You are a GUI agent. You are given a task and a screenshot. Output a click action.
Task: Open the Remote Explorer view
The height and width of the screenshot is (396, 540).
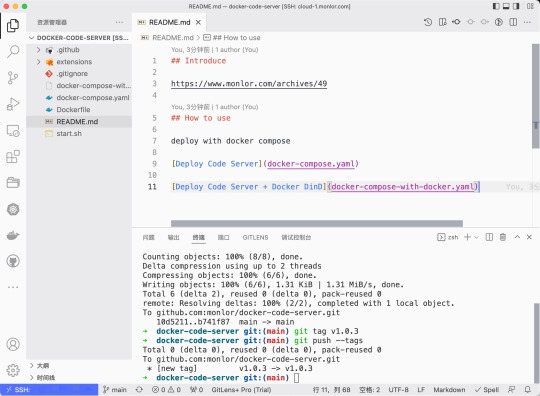tap(13, 131)
